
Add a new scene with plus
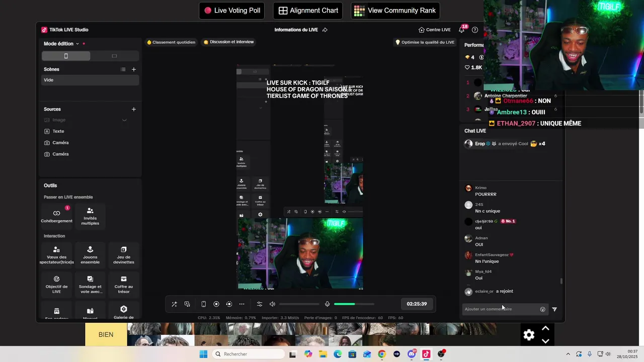[x=133, y=69]
